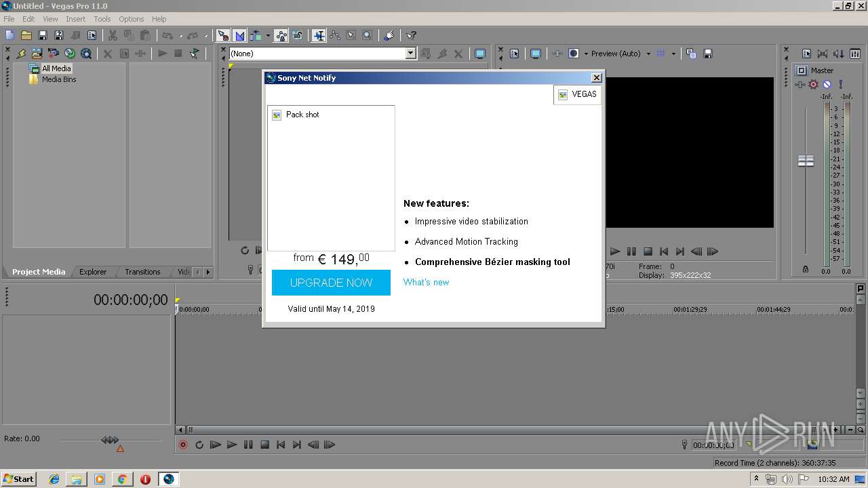Toggle Split Screen View icon in preview

point(573,54)
